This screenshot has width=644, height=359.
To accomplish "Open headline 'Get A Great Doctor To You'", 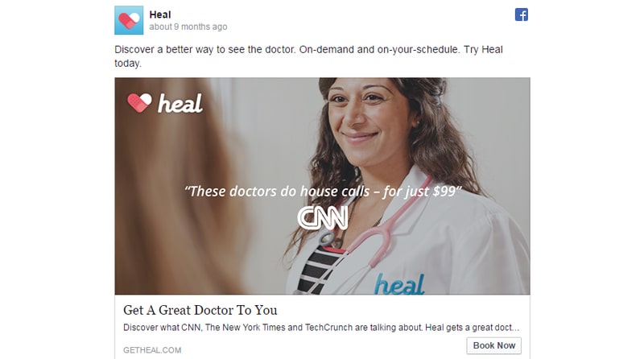I will pyautogui.click(x=200, y=310).
